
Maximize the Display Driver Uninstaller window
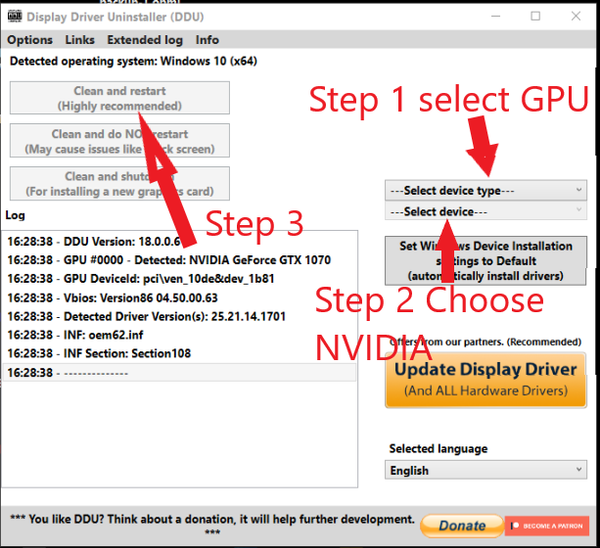pyautogui.click(x=536, y=17)
